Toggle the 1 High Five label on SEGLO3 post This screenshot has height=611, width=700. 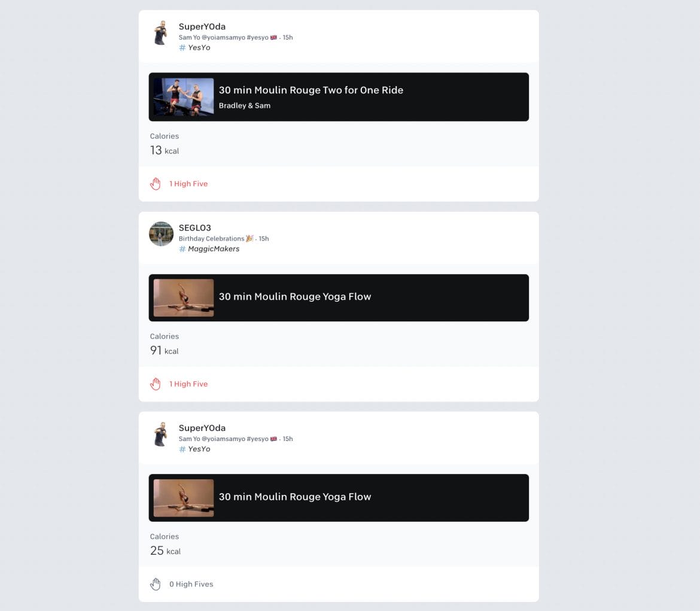188,384
